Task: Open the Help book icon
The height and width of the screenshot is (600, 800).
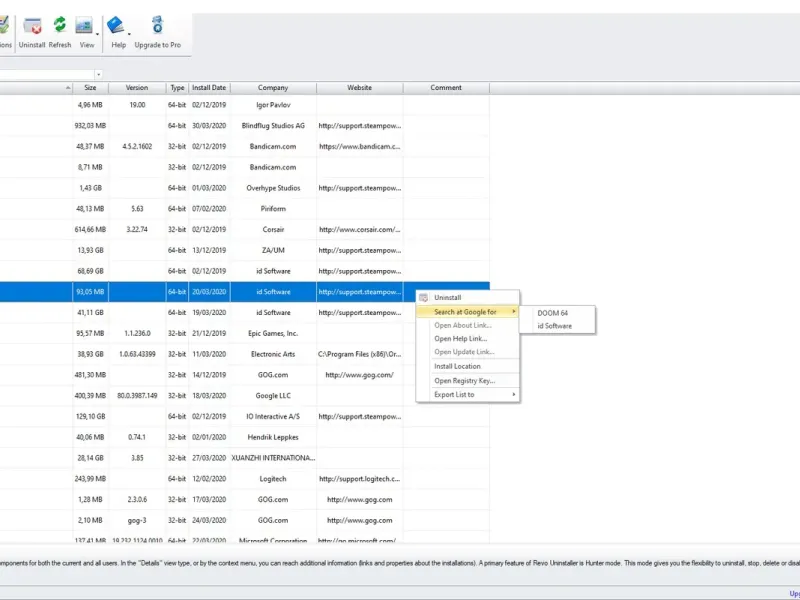Action: 115,25
